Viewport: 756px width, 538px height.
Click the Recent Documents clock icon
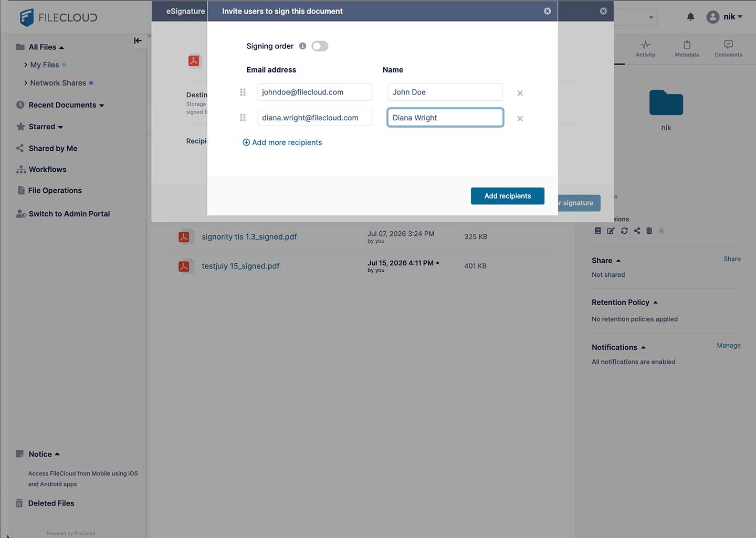20,105
